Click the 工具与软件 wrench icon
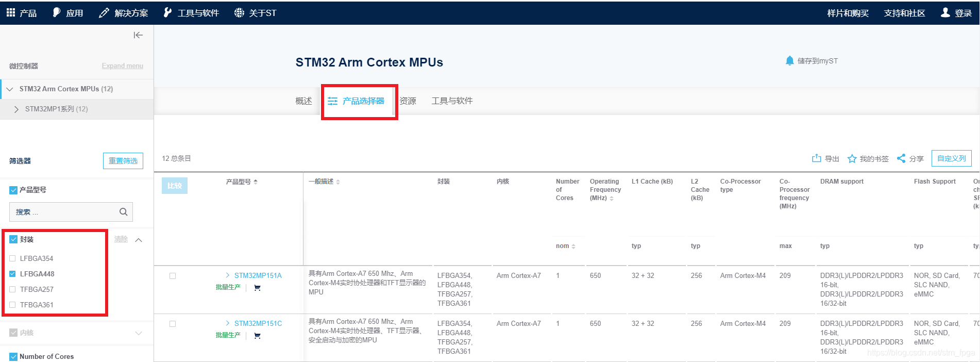The image size is (980, 362). 167,12
